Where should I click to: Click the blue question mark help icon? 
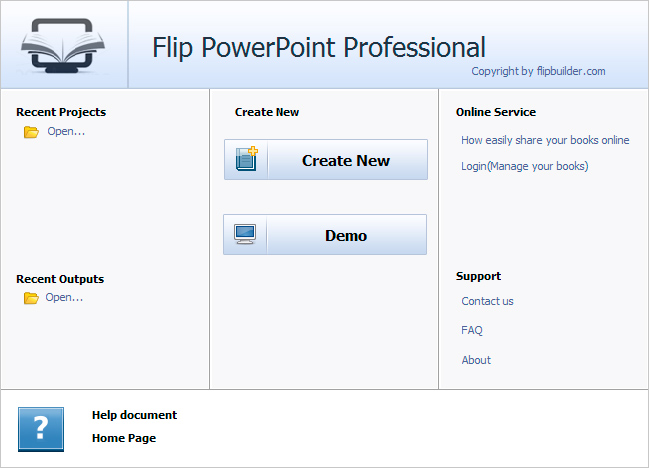pyautogui.click(x=40, y=429)
